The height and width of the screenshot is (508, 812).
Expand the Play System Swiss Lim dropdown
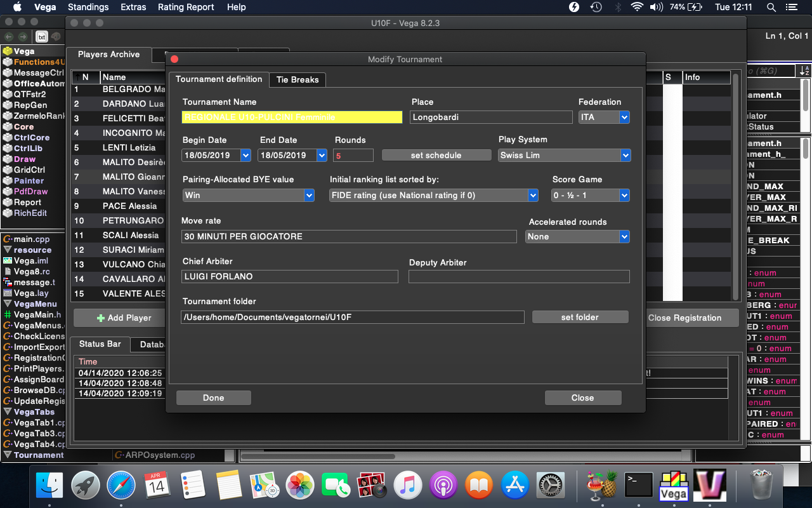(564, 156)
